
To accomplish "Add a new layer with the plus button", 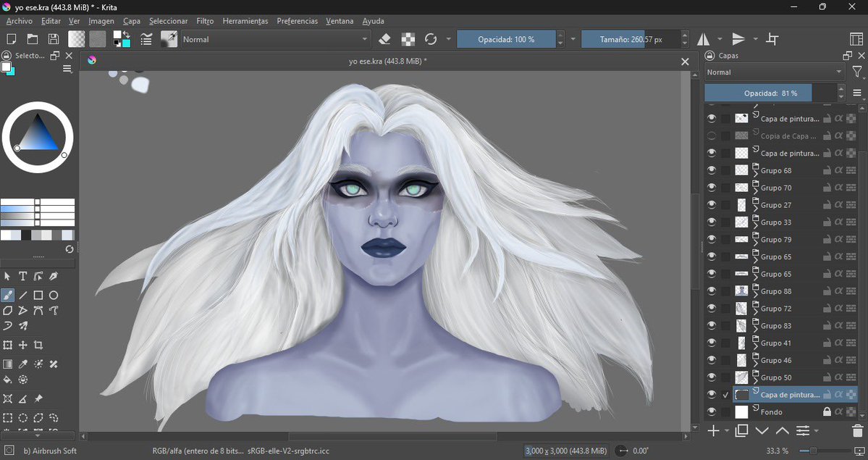I will pyautogui.click(x=713, y=430).
